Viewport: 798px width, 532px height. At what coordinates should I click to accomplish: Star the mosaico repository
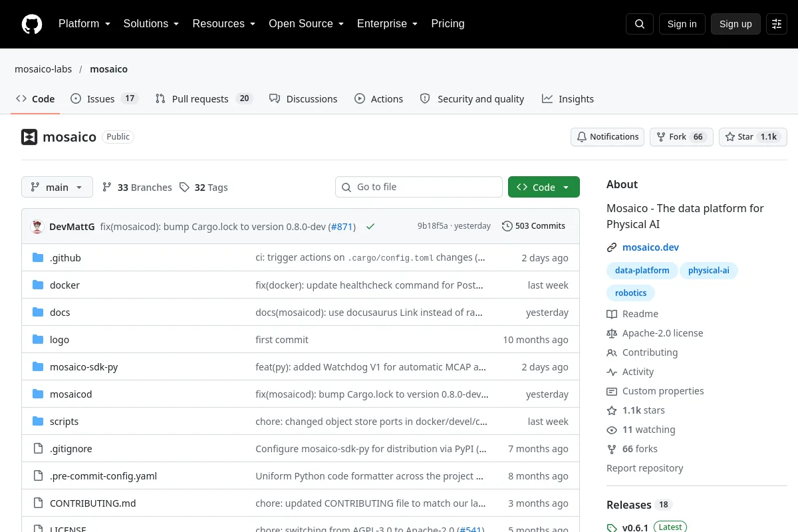point(753,137)
